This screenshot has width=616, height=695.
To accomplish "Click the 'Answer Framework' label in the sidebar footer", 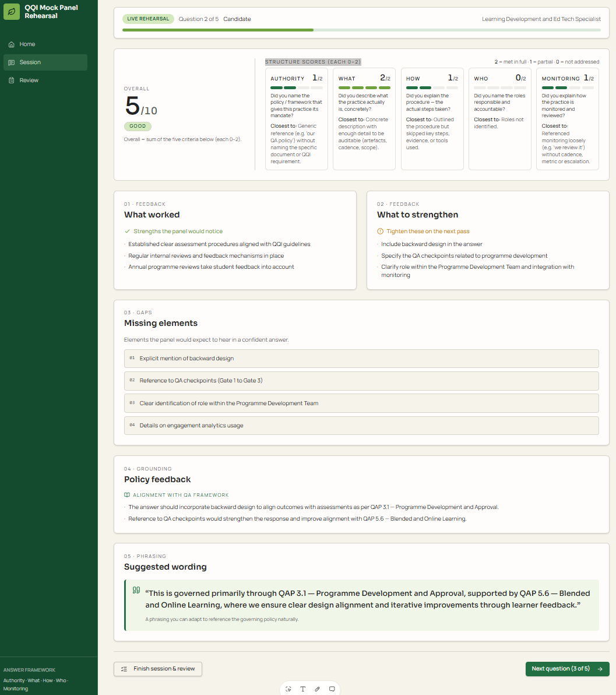I will 29,670.
